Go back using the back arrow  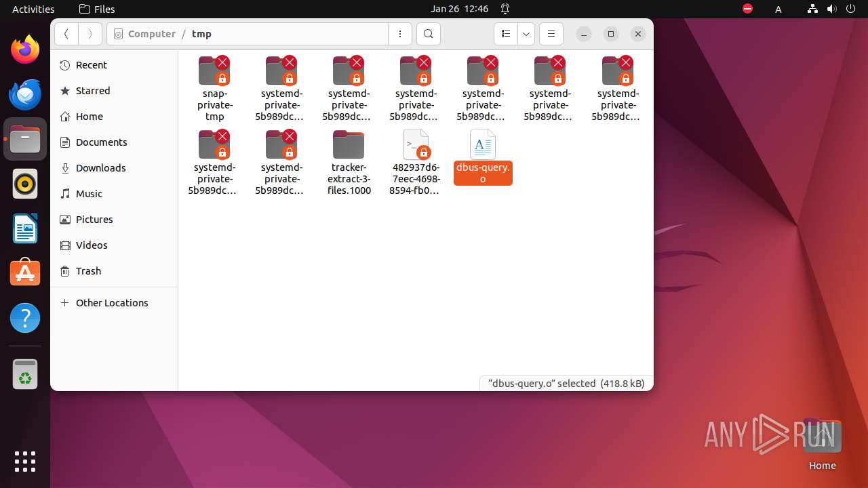66,34
